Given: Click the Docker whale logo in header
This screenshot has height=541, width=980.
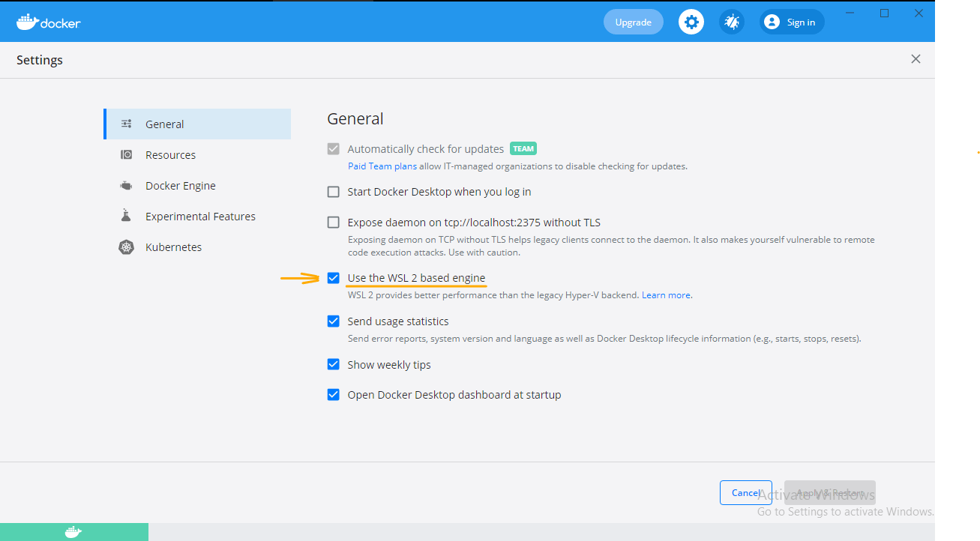Looking at the screenshot, I should point(49,22).
